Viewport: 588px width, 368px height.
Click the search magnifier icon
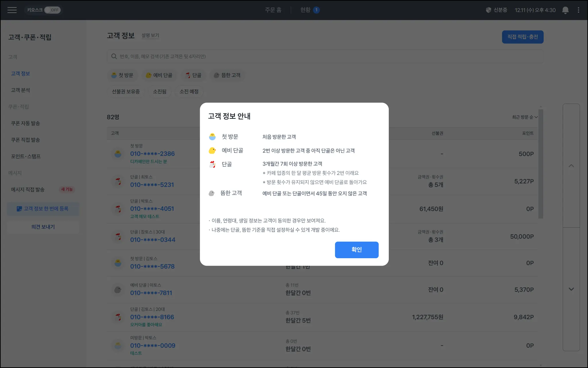point(114,56)
